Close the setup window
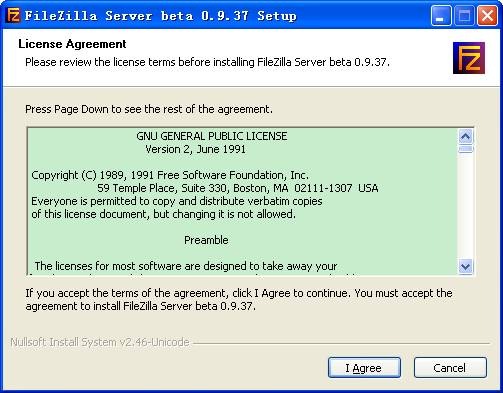Viewport: 503px width, 393px height. [487, 15]
